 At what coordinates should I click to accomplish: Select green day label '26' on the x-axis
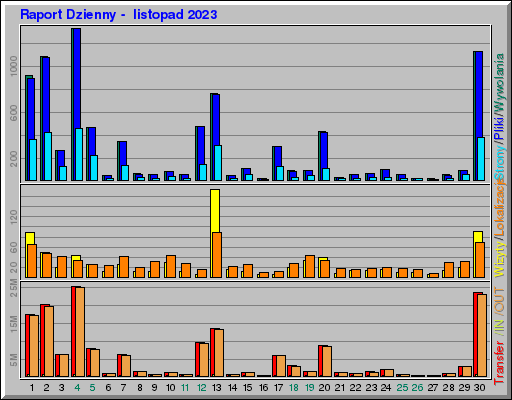coord(417,388)
